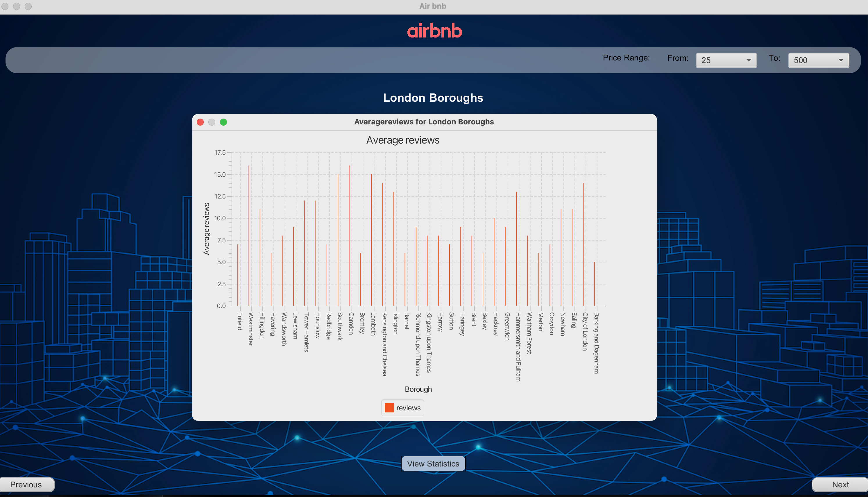Screen dimensions: 868x497
Task: Maximize the chart window with the green button
Action: pyautogui.click(x=223, y=122)
